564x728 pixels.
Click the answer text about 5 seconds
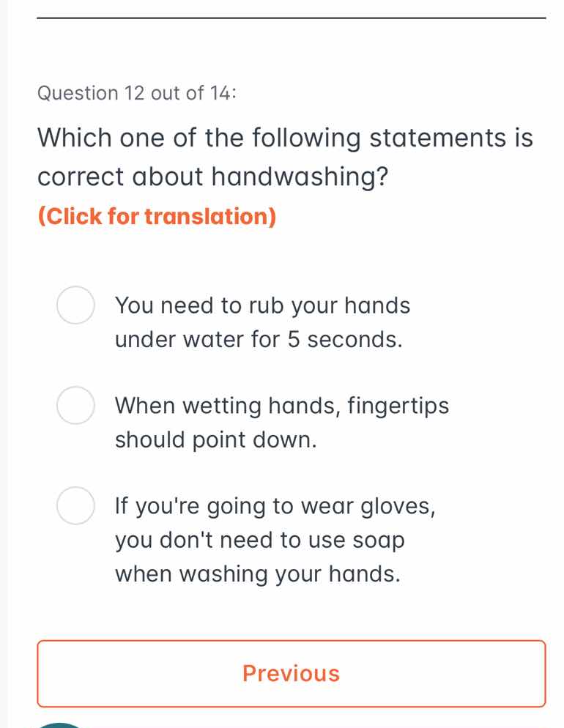pyautogui.click(x=262, y=322)
